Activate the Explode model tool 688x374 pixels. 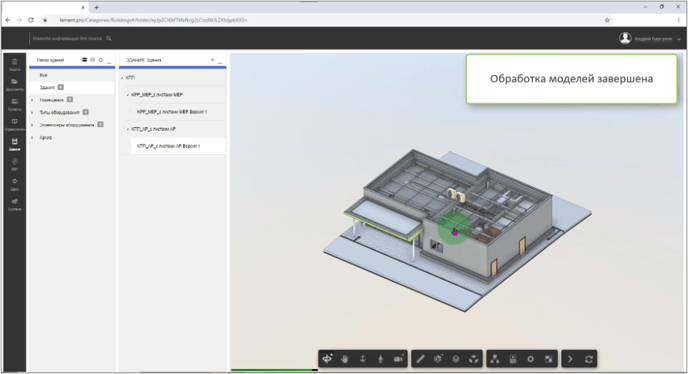(x=473, y=359)
